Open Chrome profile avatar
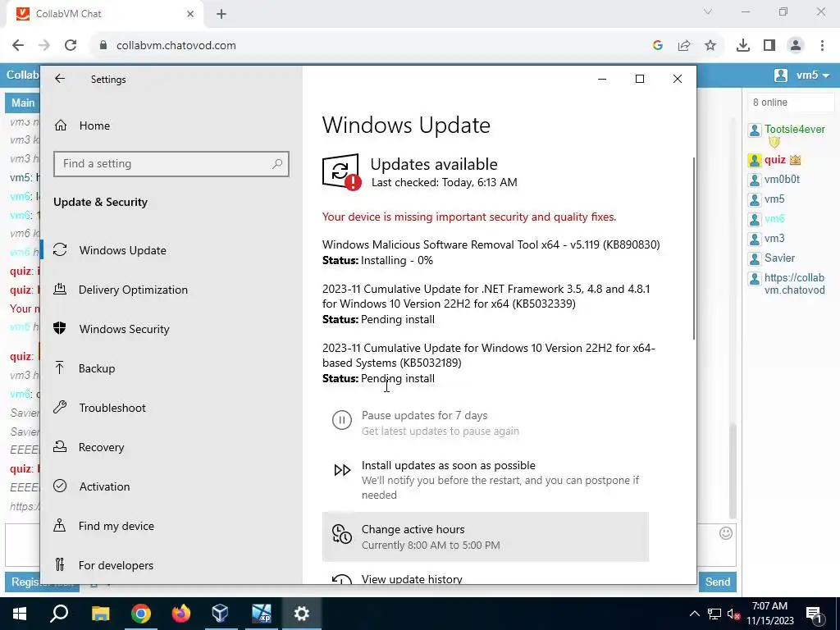 pos(796,46)
